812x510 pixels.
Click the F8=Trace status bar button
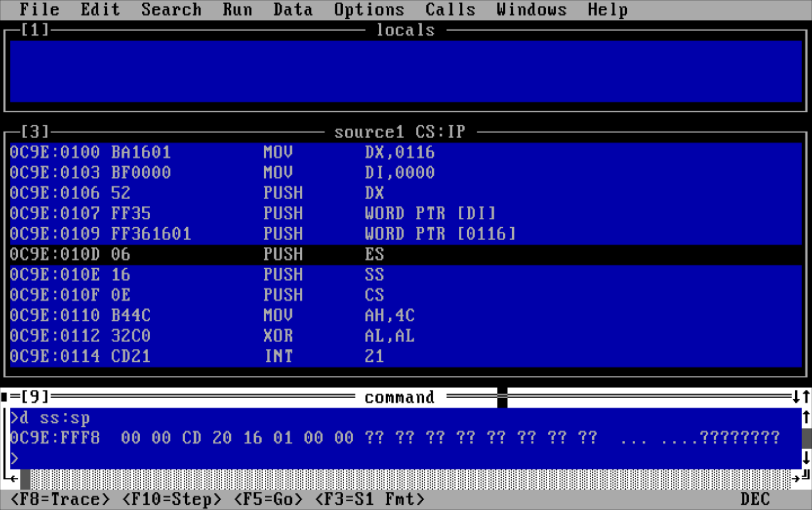coord(60,499)
